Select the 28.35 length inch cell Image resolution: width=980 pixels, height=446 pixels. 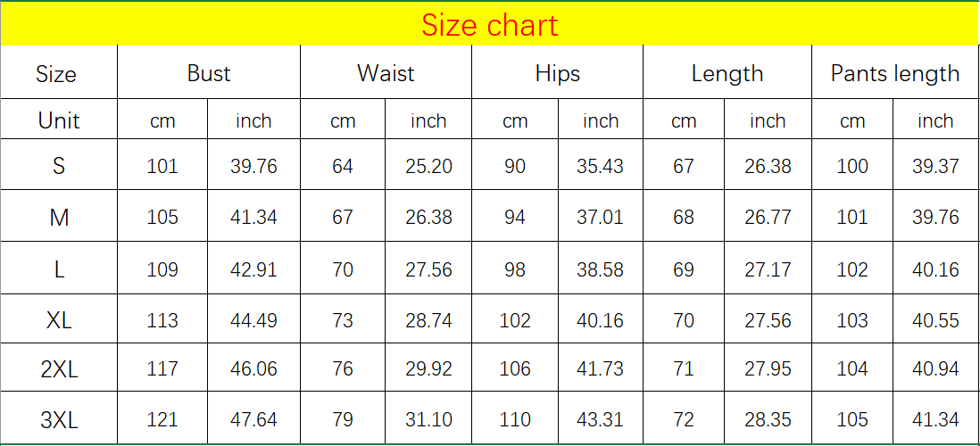pos(768,419)
